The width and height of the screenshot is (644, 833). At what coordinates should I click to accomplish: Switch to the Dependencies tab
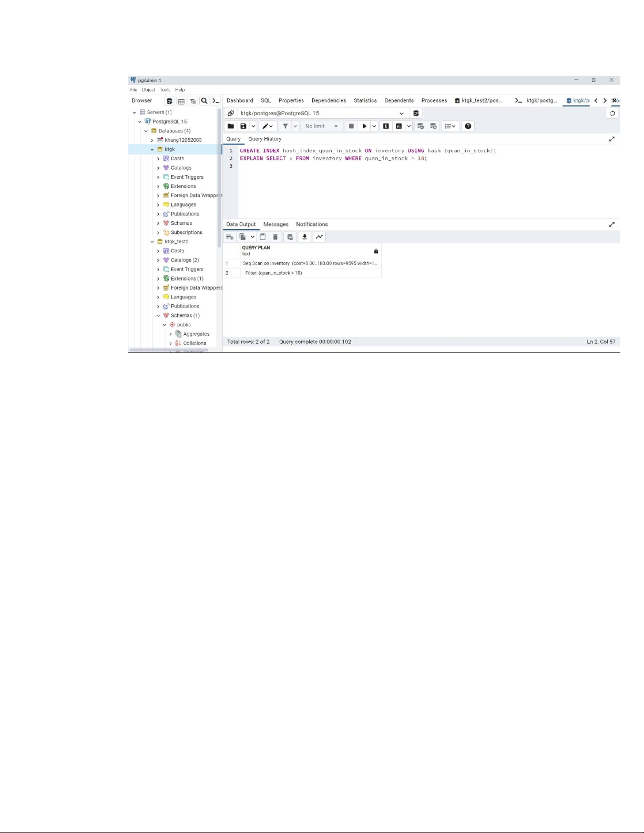point(329,101)
